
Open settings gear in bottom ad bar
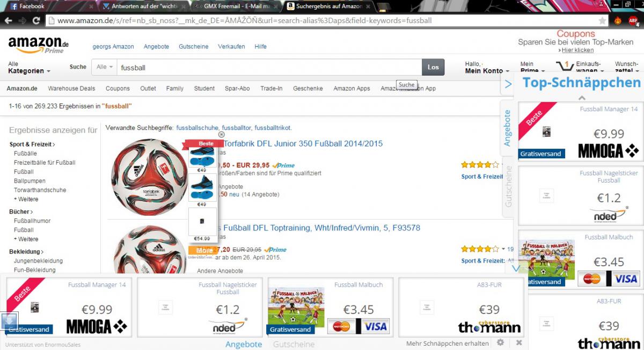(500, 342)
